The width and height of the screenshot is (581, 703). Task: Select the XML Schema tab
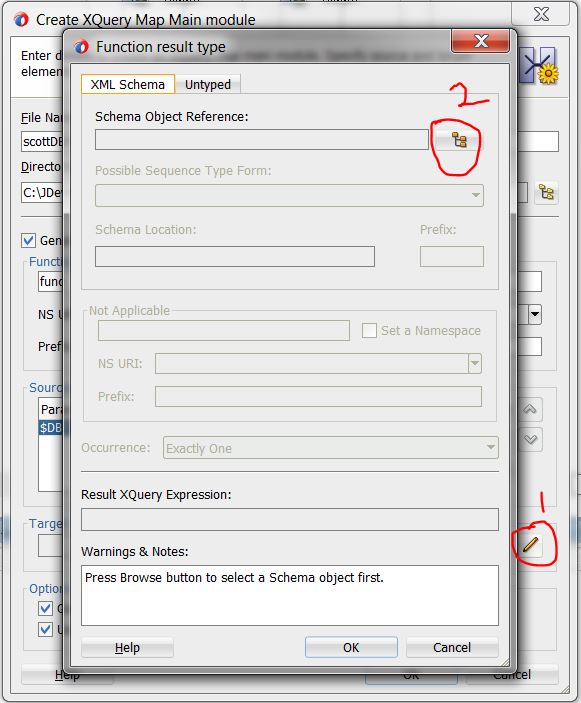point(128,84)
